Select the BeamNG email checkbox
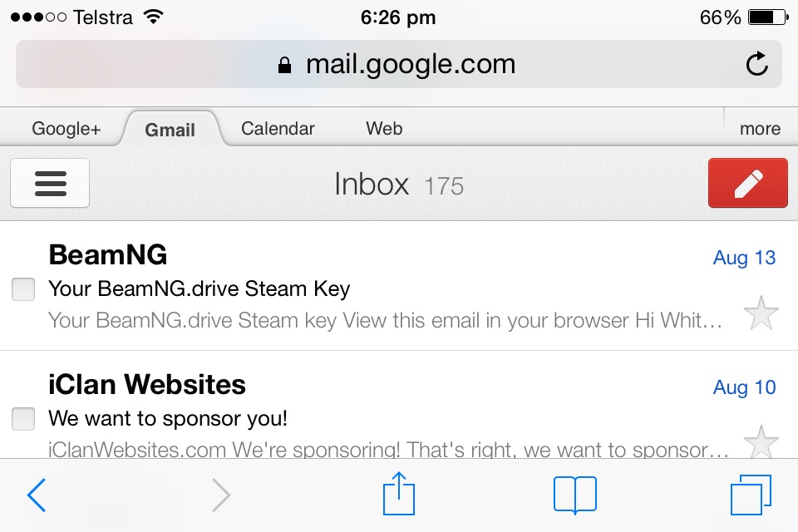798x532 pixels. (x=23, y=289)
